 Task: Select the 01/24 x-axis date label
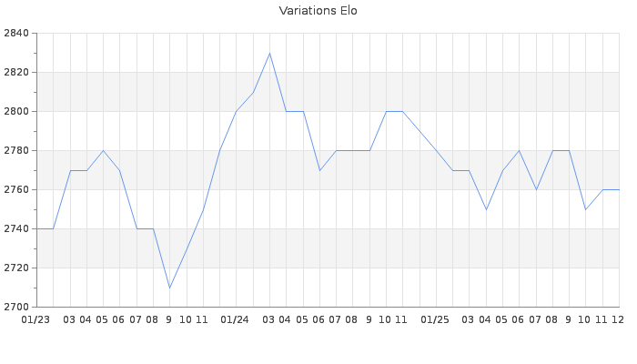pos(235,320)
